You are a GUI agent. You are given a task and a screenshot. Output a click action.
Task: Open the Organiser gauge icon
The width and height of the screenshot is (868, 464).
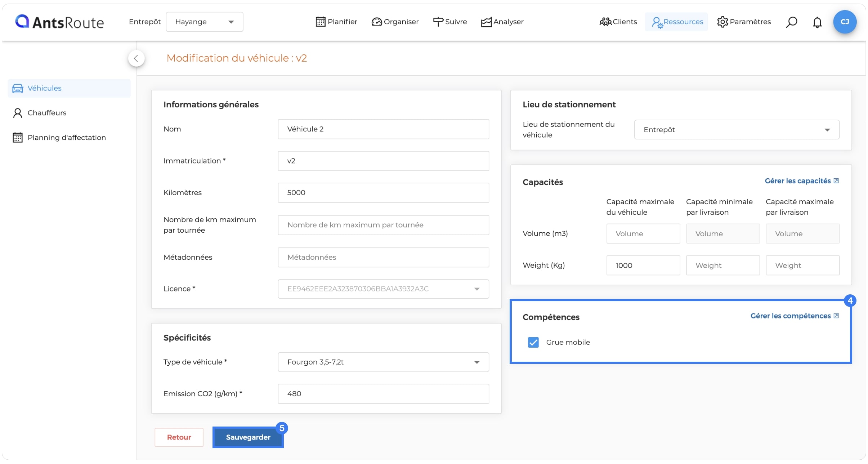point(376,22)
